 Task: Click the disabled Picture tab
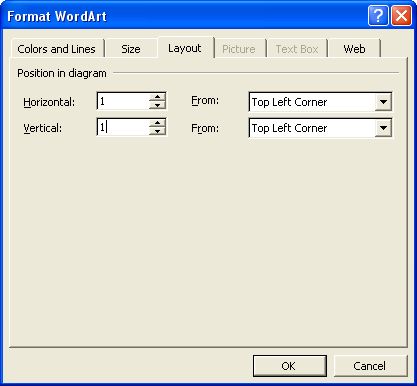coord(239,49)
